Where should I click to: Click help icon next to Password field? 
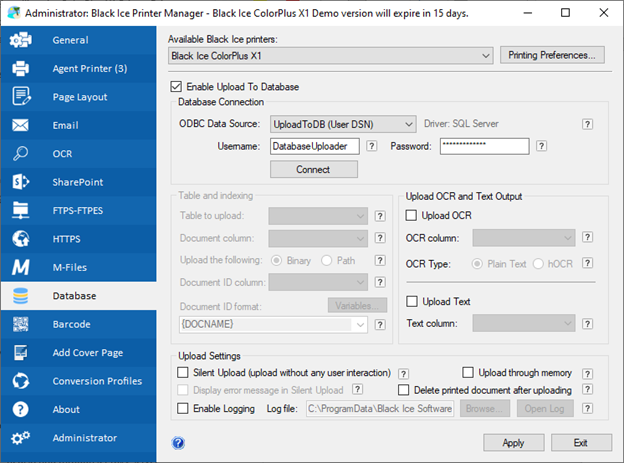click(541, 146)
